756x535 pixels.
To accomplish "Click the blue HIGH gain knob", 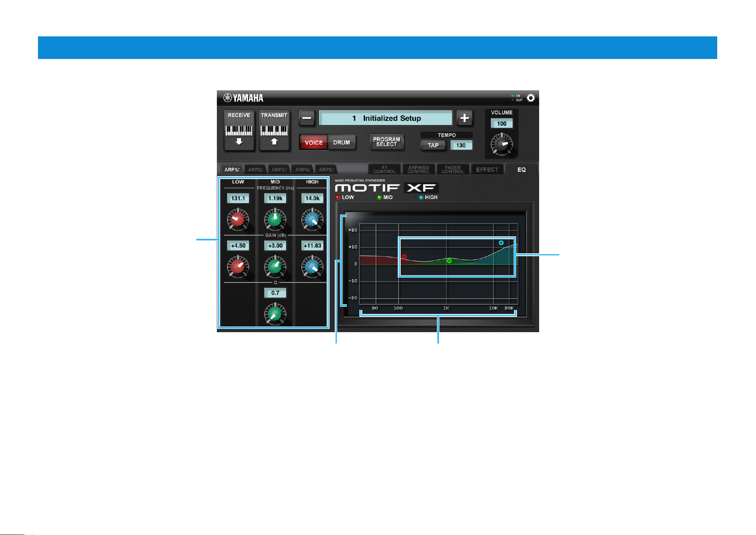I will (x=312, y=267).
